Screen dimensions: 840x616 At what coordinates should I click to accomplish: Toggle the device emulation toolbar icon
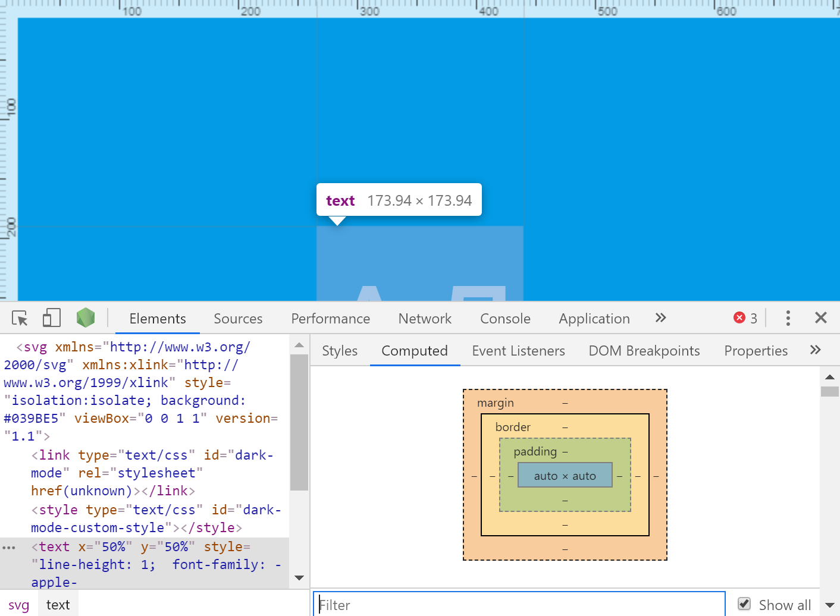(x=51, y=318)
